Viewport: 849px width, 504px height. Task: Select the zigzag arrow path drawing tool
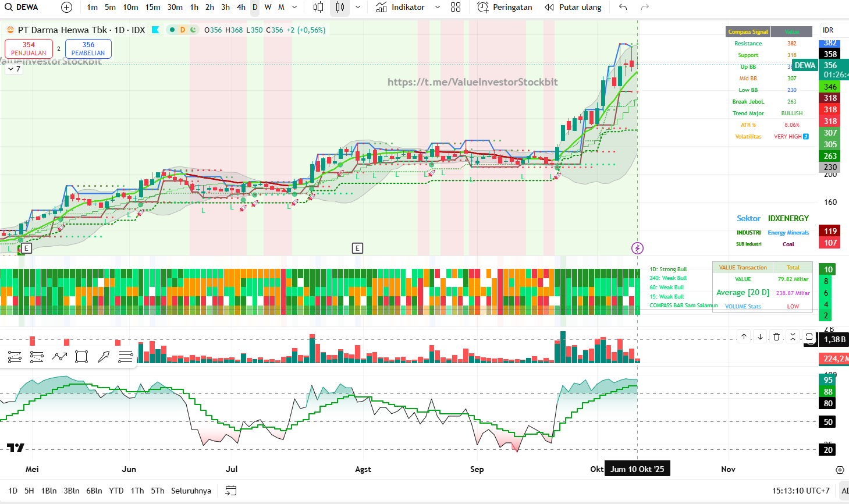click(x=59, y=357)
